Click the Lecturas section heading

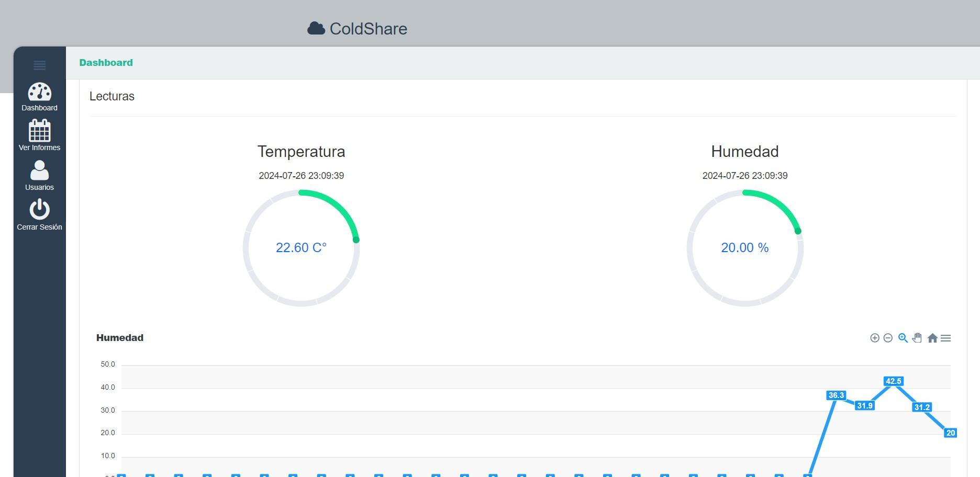112,96
